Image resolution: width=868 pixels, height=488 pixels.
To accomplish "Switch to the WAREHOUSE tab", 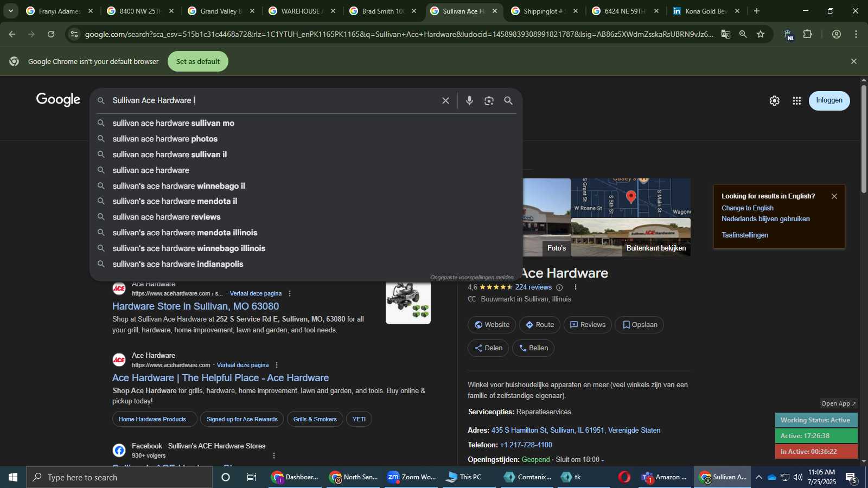I will tap(302, 11).
